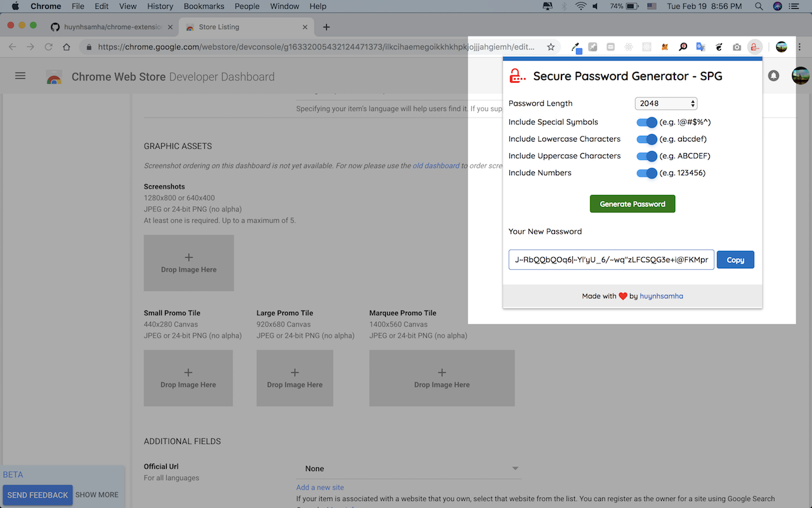Click the generated password text field

pos(612,260)
